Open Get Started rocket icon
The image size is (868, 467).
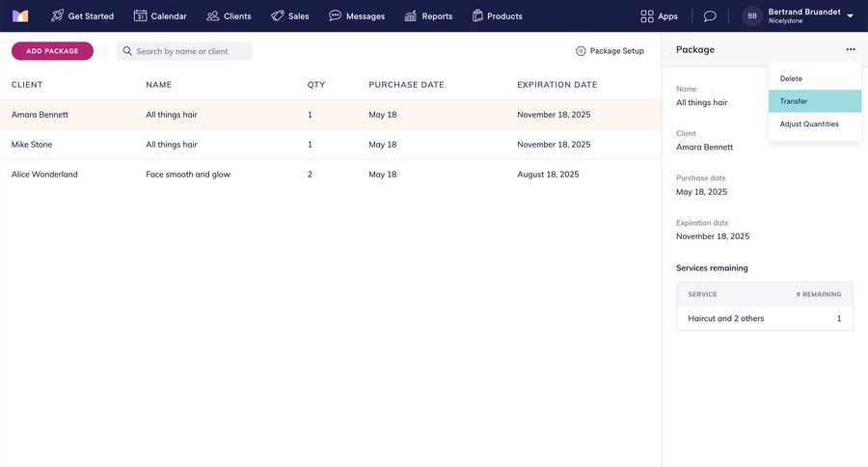[57, 15]
